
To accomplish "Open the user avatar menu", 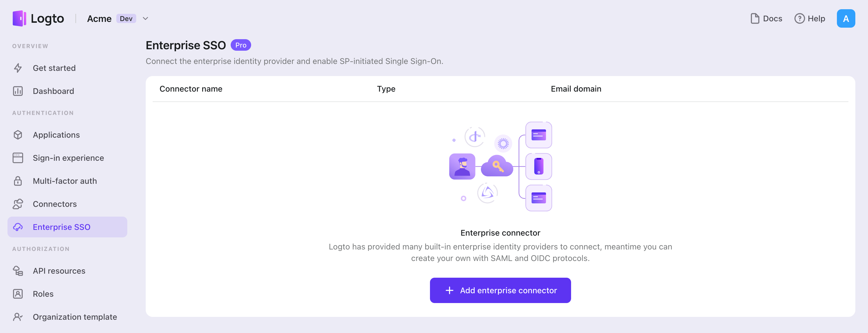I will coord(846,18).
